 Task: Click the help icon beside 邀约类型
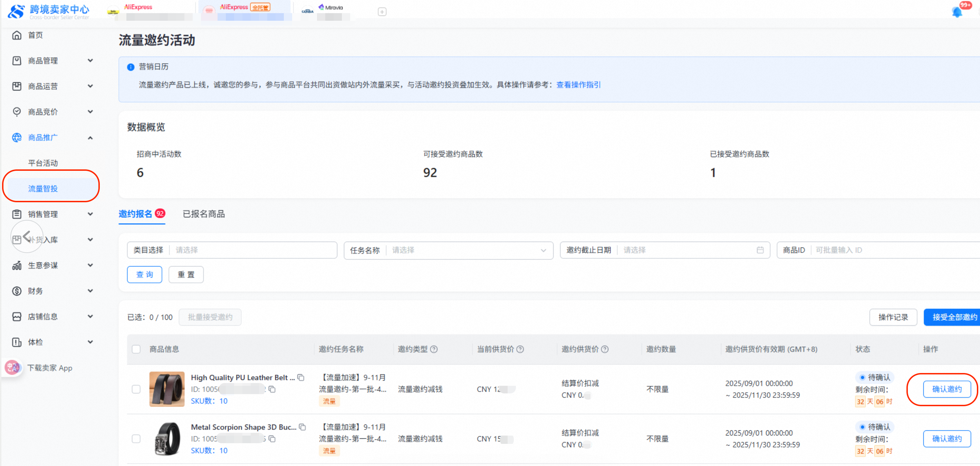click(x=434, y=349)
